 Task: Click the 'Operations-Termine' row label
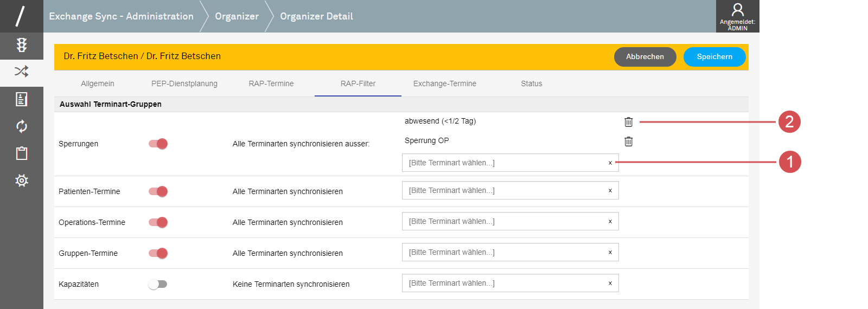92,222
